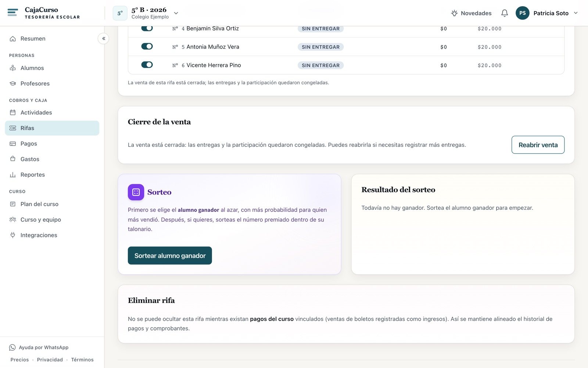The image size is (588, 368).
Task: Click the Eliminar rifa heading
Action: click(151, 300)
